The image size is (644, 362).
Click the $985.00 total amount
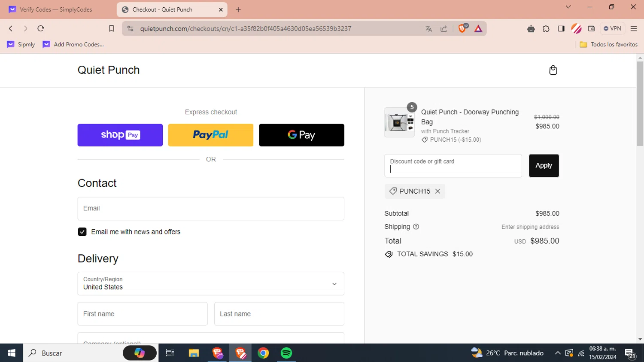545,241
